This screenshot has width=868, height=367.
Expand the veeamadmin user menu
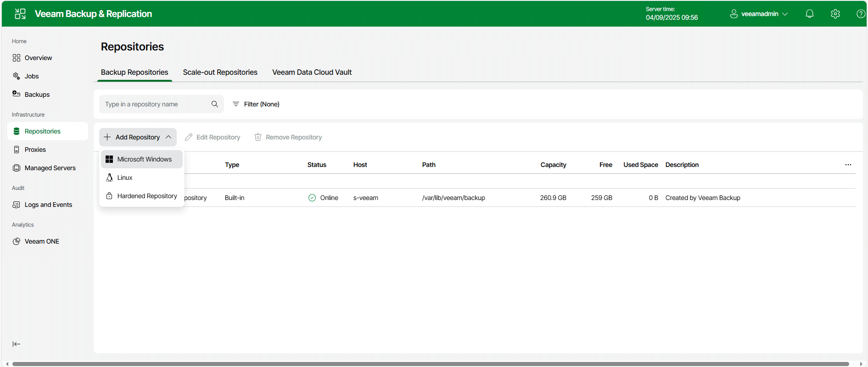click(759, 14)
